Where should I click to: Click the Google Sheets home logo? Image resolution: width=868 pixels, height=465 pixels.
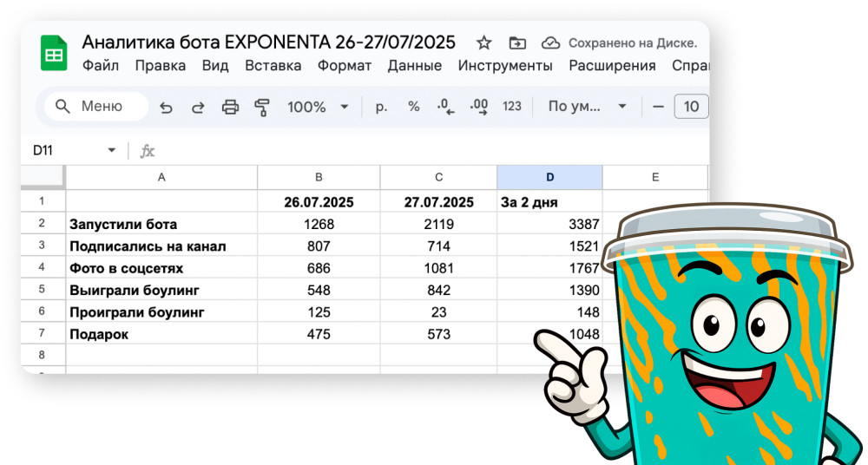[54, 54]
